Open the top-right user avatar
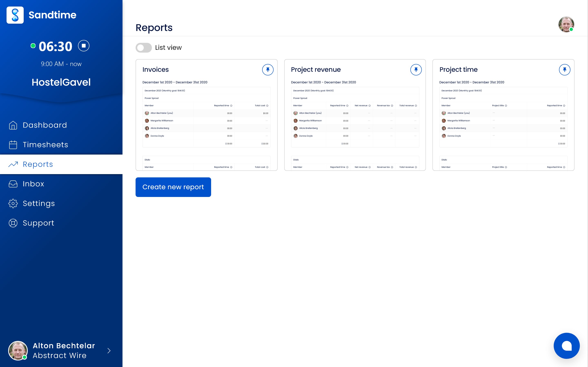Screen dimensions: 588x367 (x=566, y=24)
